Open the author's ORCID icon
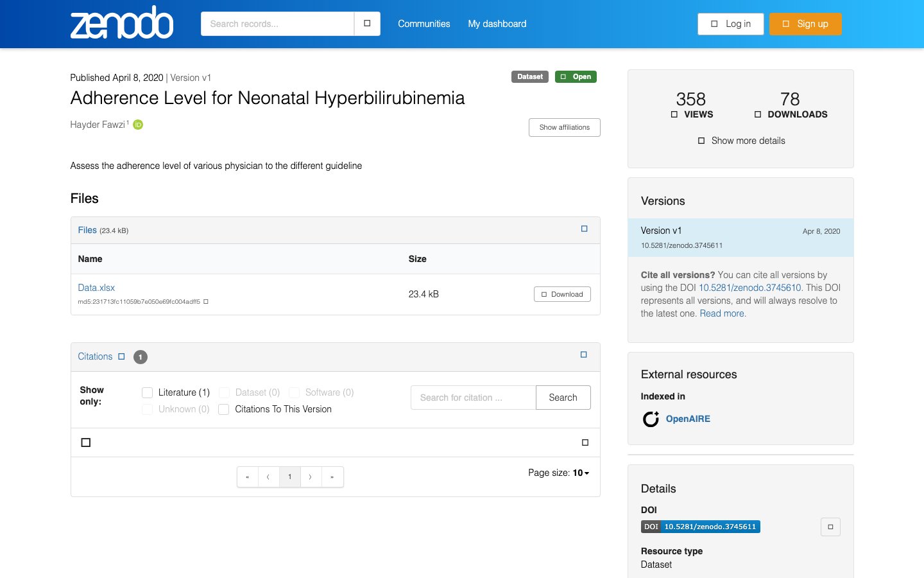This screenshot has width=924, height=578. click(138, 125)
